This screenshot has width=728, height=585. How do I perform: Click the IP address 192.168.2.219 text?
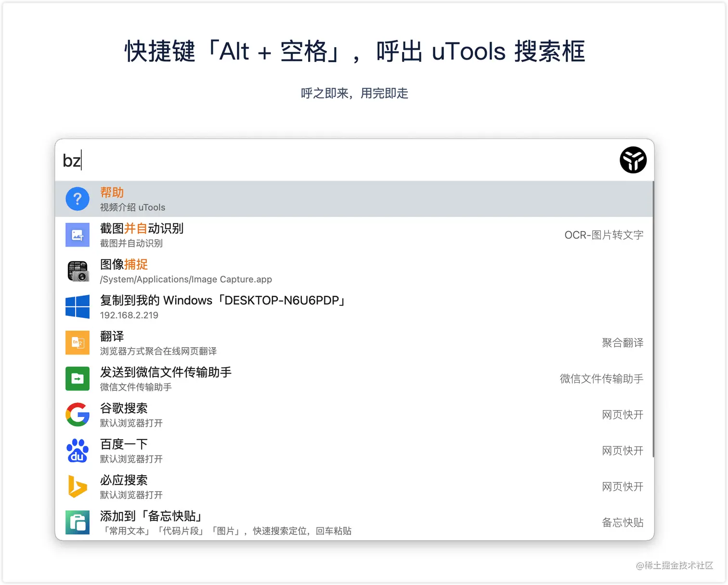click(129, 315)
